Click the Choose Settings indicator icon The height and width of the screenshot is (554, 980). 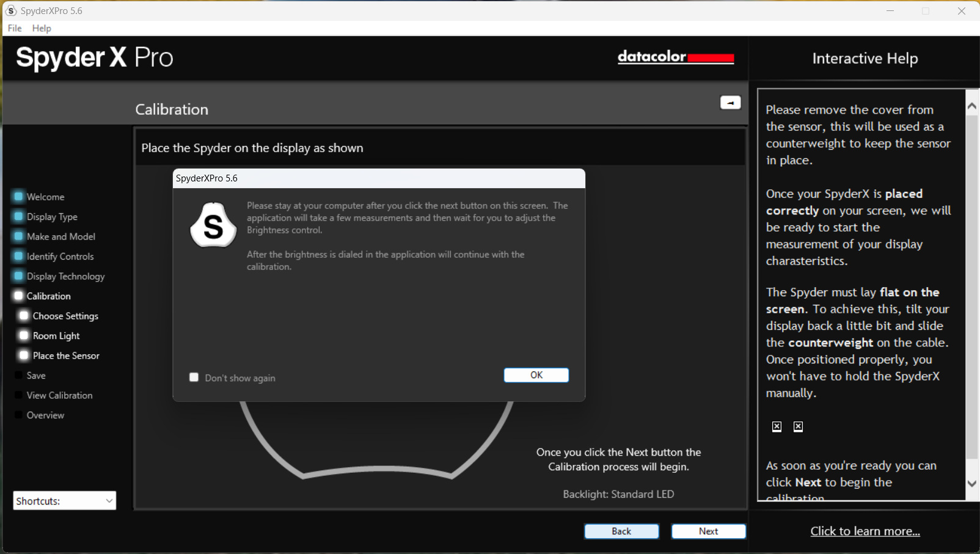click(x=24, y=316)
